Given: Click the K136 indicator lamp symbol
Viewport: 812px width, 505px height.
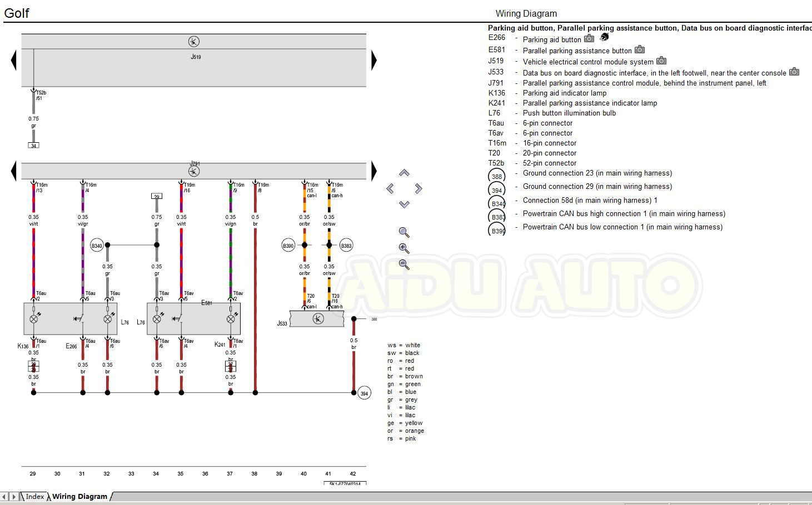Looking at the screenshot, I should coord(34,319).
